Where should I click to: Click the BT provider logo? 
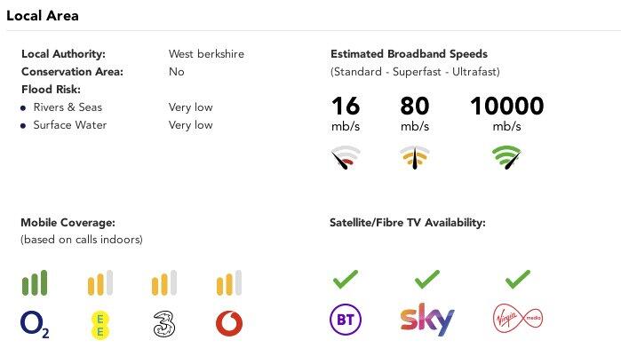coord(345,320)
